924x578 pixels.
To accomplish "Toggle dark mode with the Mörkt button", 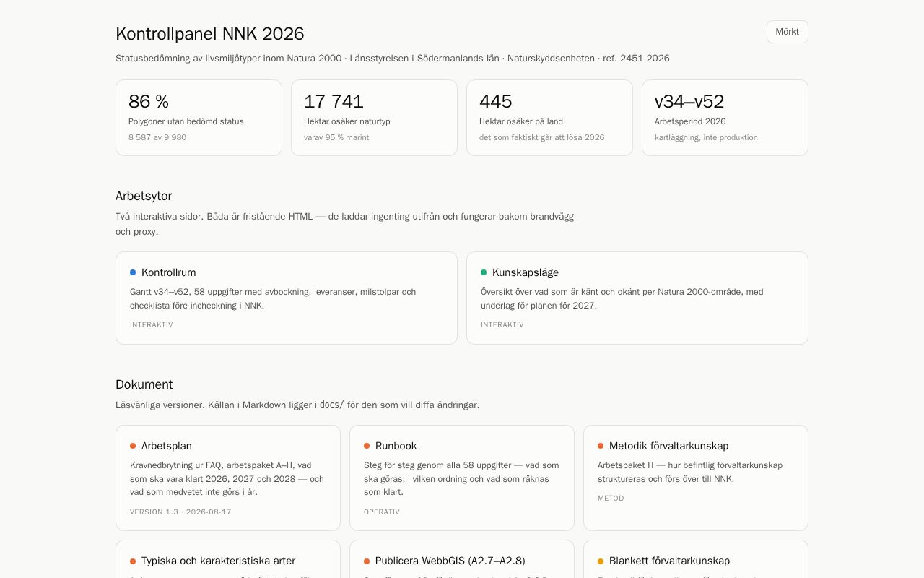I will (x=787, y=32).
